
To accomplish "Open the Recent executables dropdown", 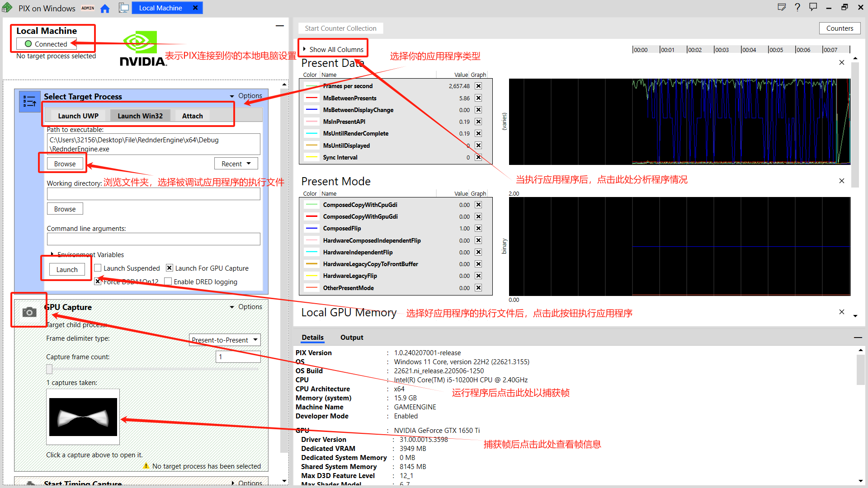I will [236, 164].
